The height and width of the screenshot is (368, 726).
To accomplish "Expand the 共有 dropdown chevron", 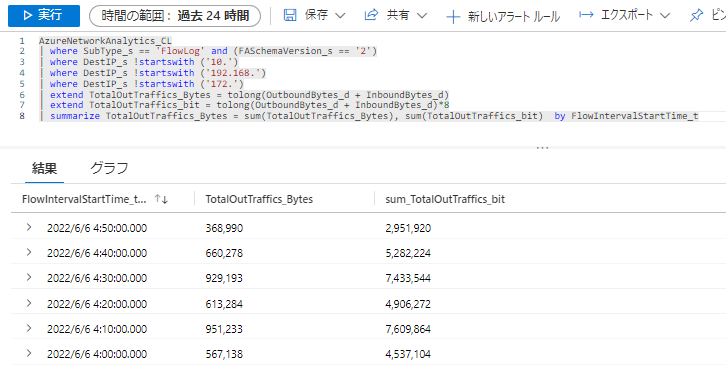I will 421,16.
